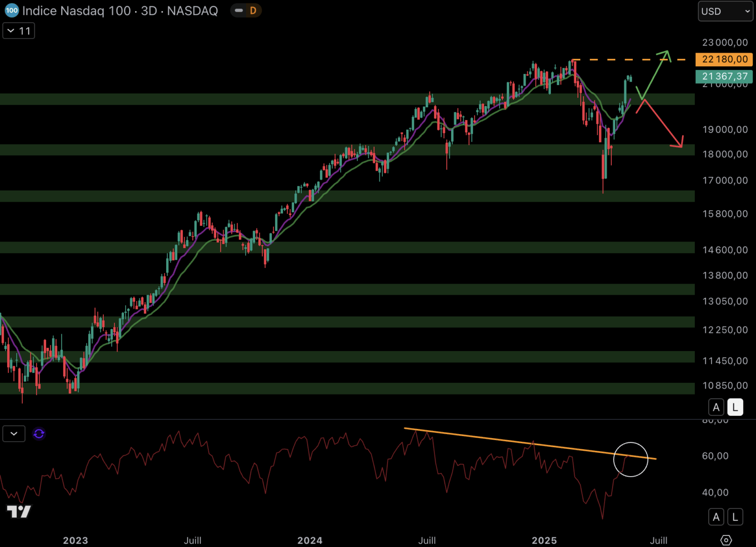Toggle auto scale A on main chart
Viewport: 756px width, 547px height.
pyautogui.click(x=716, y=407)
